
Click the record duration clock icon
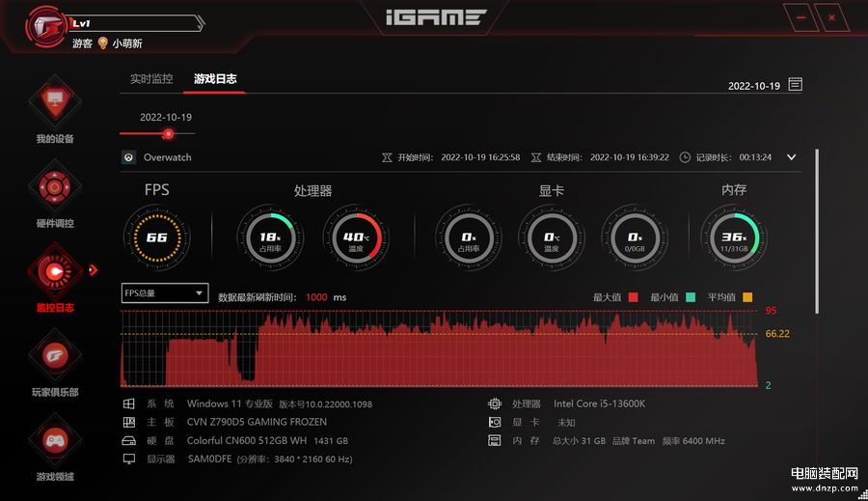point(685,157)
